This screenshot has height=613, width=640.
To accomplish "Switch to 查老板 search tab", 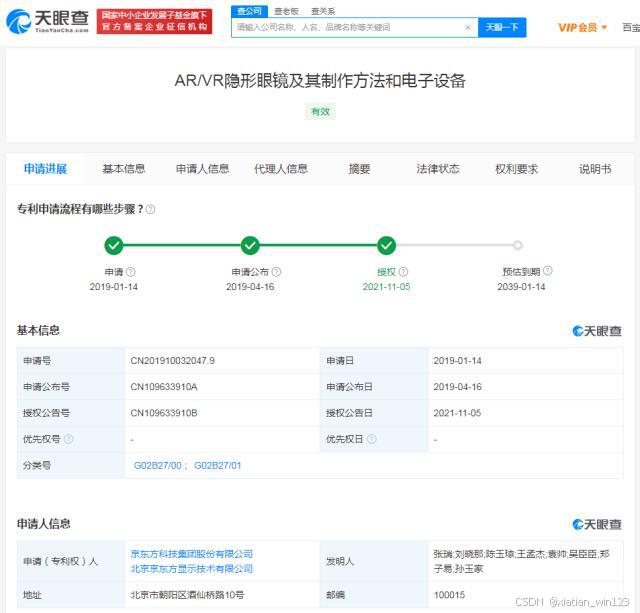I will coord(286,11).
